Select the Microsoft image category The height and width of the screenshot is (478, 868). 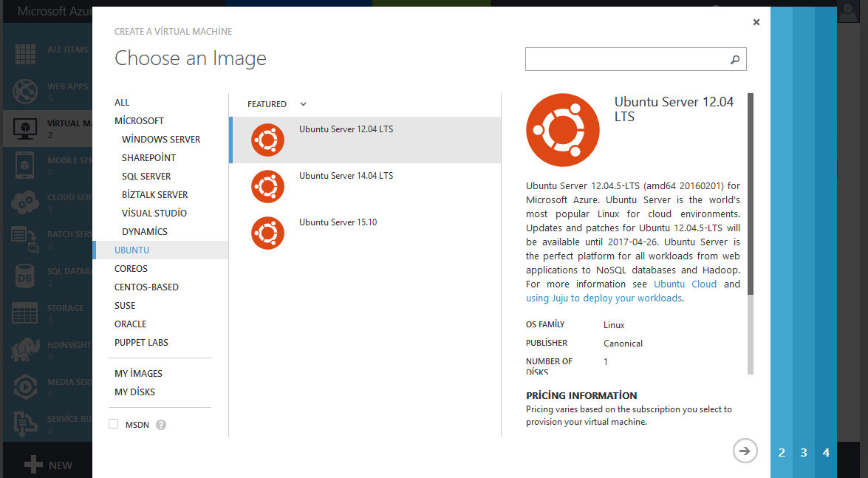(x=139, y=120)
